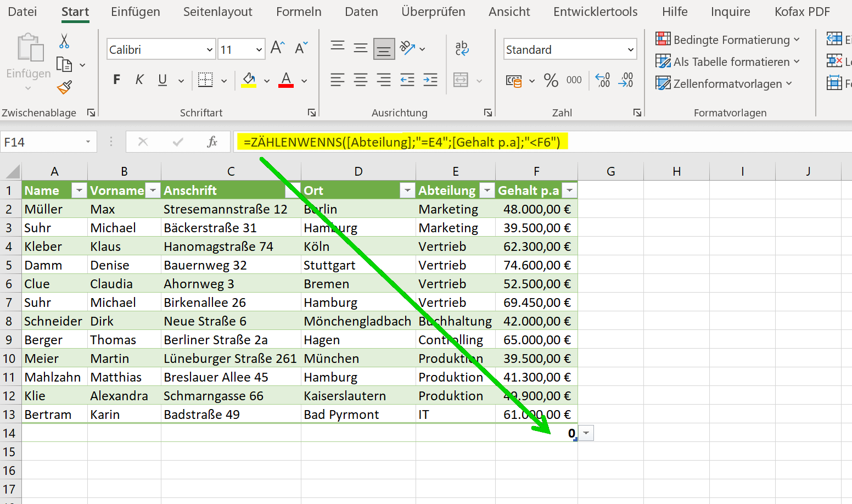Cancel the formula entry with X

click(143, 142)
